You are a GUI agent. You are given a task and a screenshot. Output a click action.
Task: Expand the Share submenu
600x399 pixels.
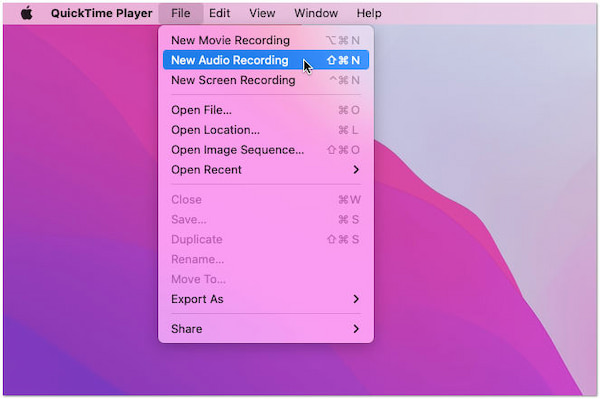coord(266,329)
